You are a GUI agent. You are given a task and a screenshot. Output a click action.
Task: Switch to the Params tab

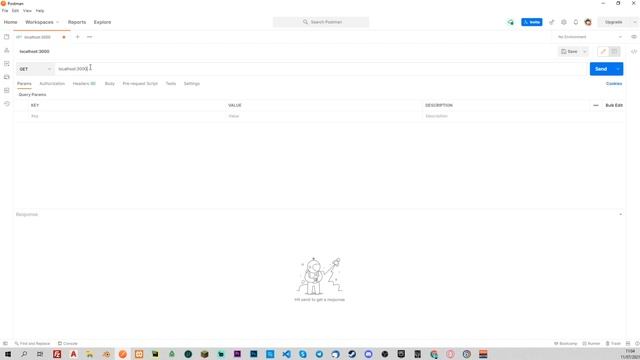[24, 83]
